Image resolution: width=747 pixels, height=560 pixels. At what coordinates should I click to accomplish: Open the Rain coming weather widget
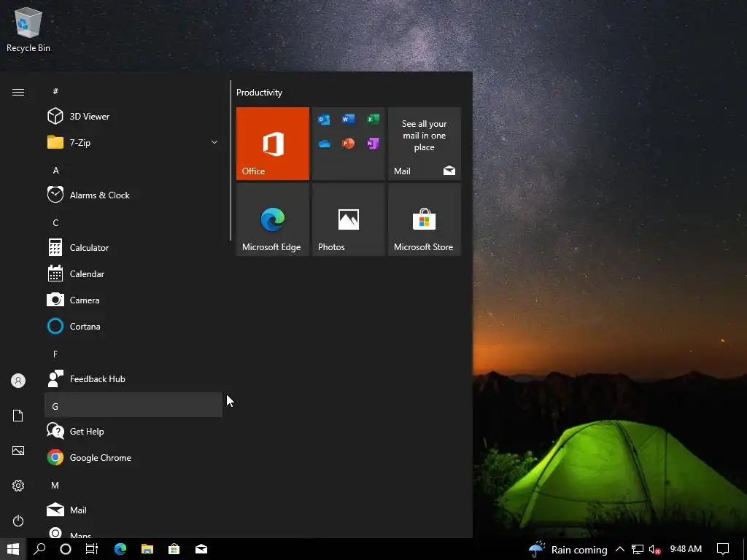pyautogui.click(x=568, y=549)
